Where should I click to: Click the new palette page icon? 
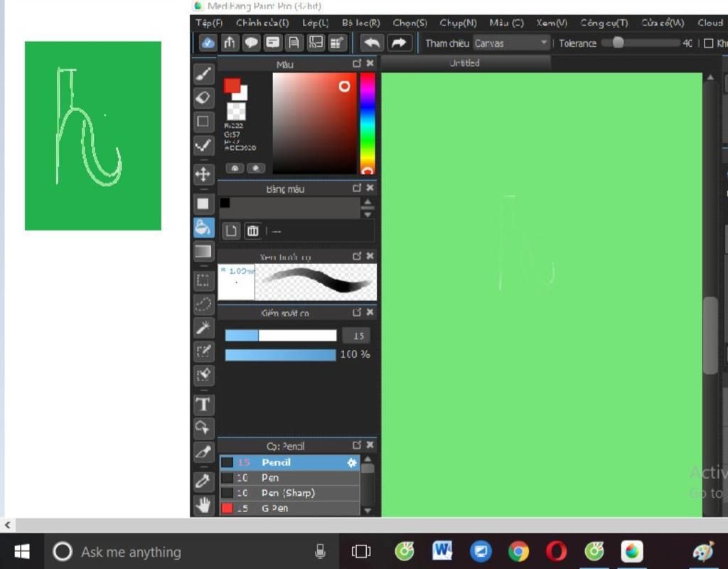click(x=231, y=230)
